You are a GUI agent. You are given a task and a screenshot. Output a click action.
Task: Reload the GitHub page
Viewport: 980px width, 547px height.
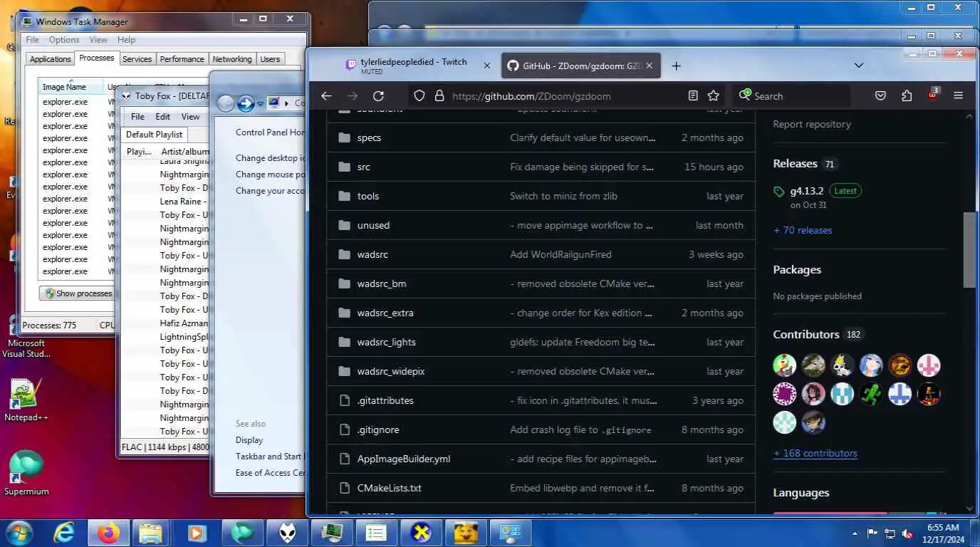coord(378,96)
